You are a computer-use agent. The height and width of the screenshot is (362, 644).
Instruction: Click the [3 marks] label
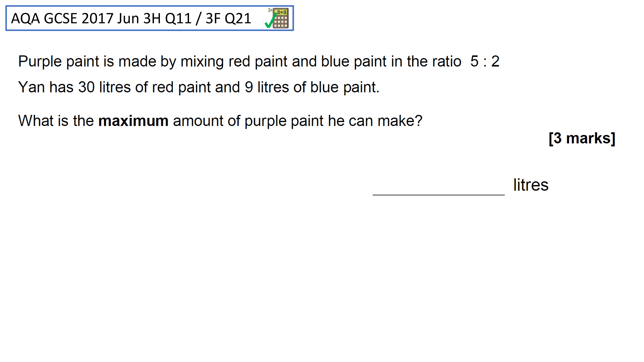click(x=582, y=138)
